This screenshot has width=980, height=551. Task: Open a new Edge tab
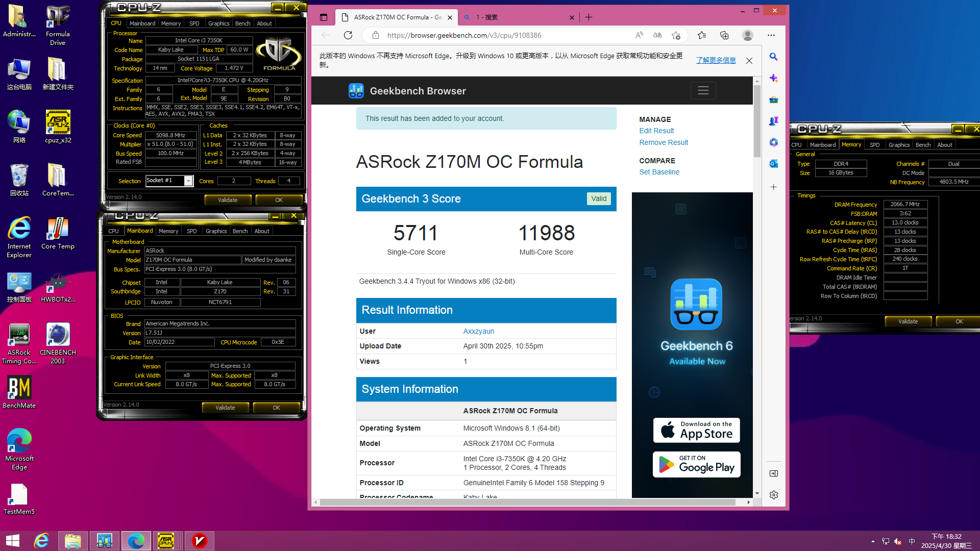click(589, 17)
